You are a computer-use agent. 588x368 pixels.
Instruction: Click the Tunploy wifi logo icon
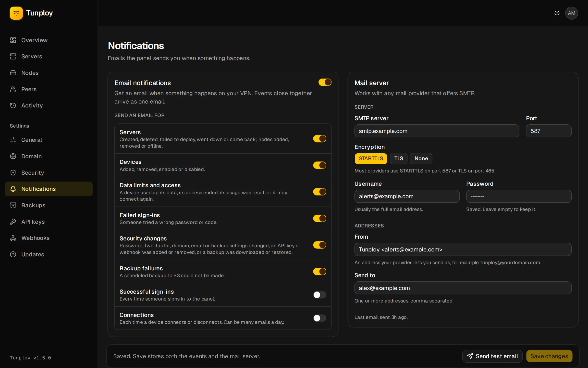coord(16,13)
